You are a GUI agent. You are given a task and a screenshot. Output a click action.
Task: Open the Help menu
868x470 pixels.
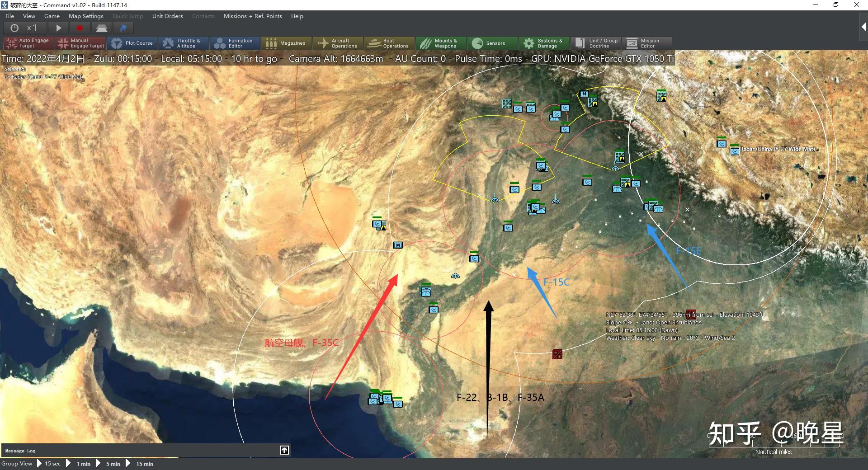click(297, 16)
